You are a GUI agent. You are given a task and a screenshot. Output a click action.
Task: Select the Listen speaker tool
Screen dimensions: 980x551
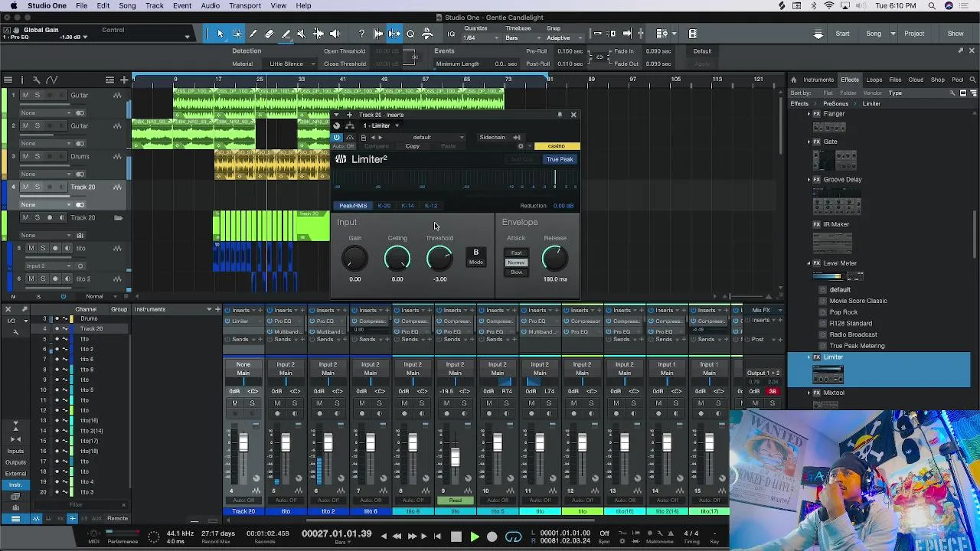tap(335, 34)
